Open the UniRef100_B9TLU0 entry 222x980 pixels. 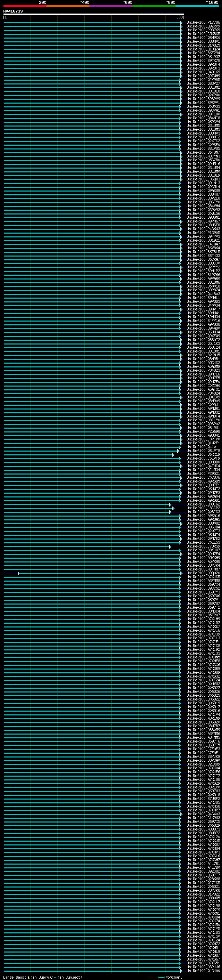pyautogui.click(x=203, y=114)
